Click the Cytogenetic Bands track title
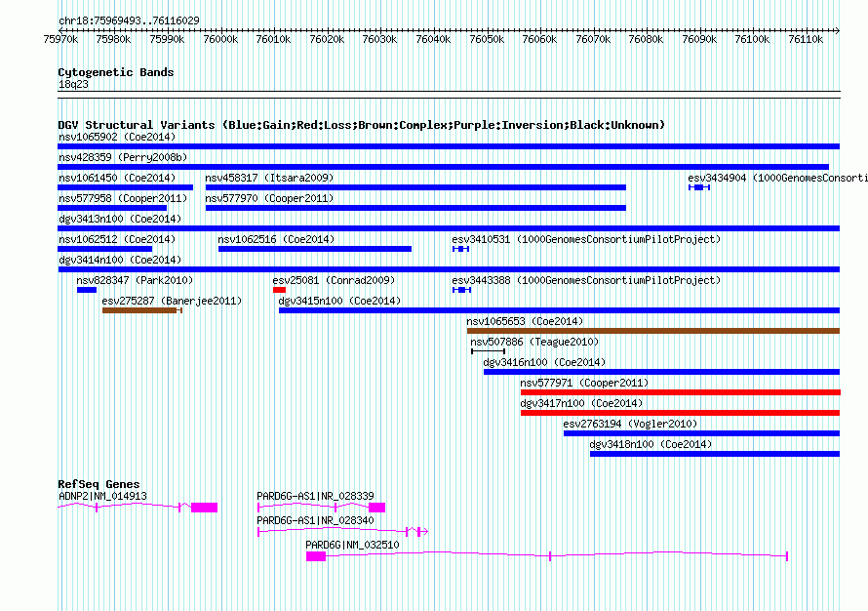The height and width of the screenshot is (611, 868). click(x=116, y=72)
